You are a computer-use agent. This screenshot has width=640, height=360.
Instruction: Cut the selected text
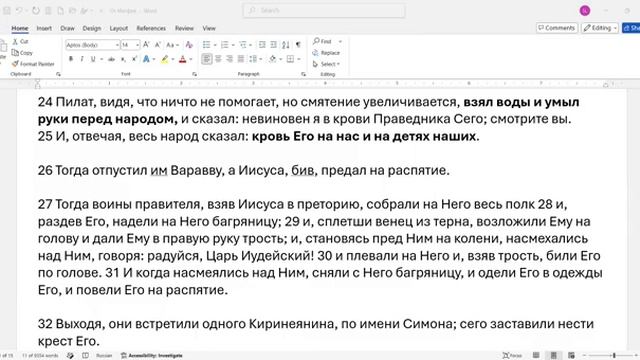click(x=20, y=41)
